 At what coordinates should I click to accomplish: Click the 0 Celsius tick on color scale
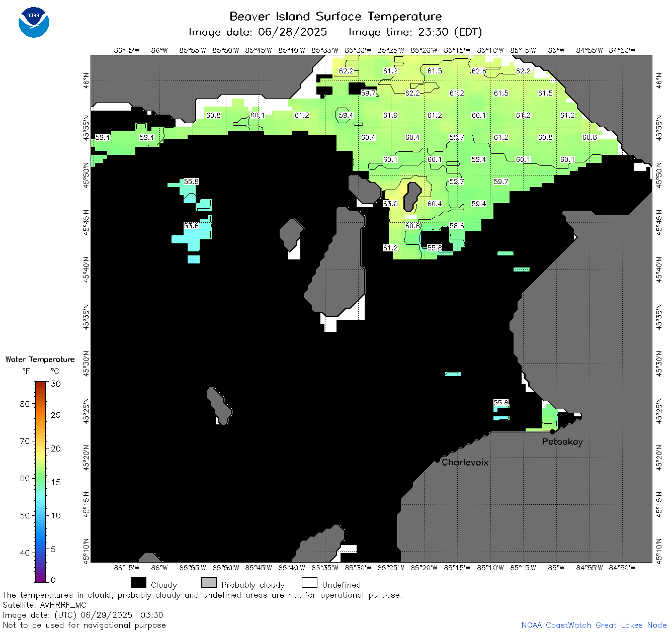coord(53,580)
